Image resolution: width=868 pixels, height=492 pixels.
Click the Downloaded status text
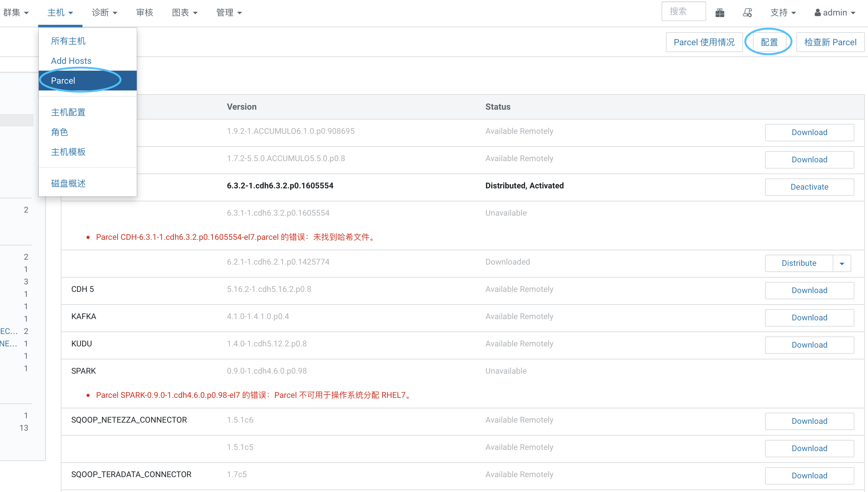pos(508,262)
